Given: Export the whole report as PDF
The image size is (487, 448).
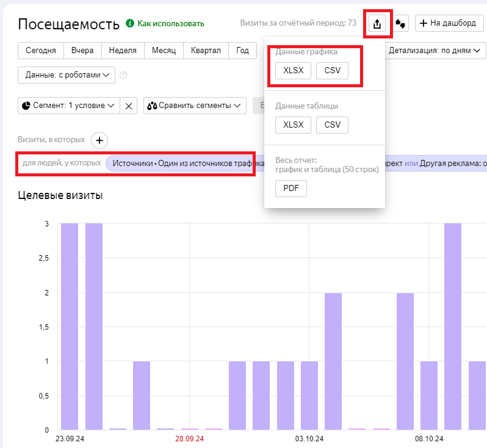Looking at the screenshot, I should [291, 189].
